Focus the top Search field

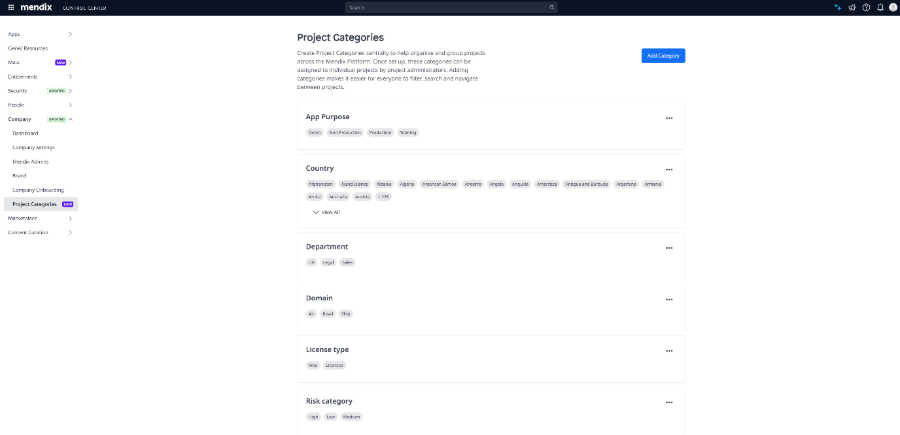point(451,7)
